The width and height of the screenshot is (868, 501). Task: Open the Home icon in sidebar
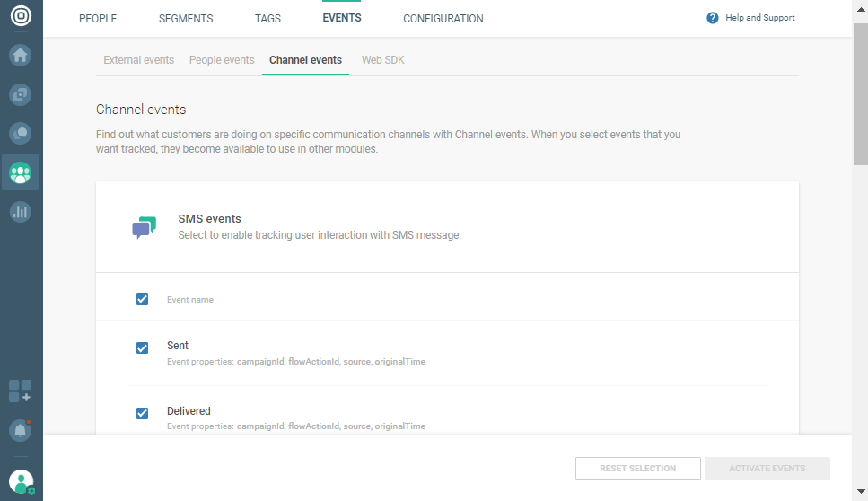[21, 56]
